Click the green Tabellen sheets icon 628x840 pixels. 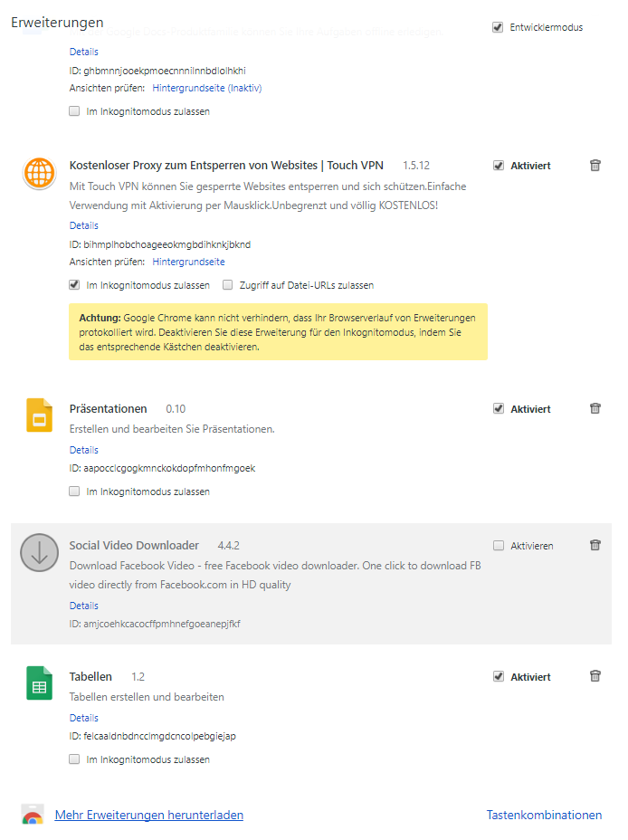point(40,683)
